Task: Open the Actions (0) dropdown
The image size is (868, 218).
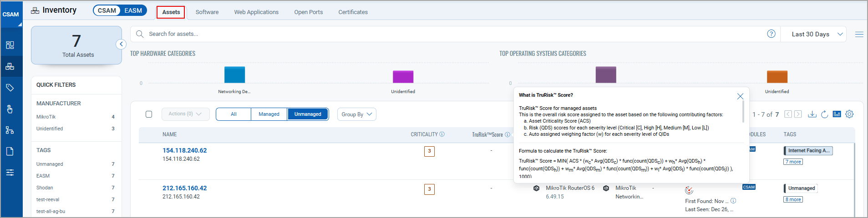Action: [185, 114]
